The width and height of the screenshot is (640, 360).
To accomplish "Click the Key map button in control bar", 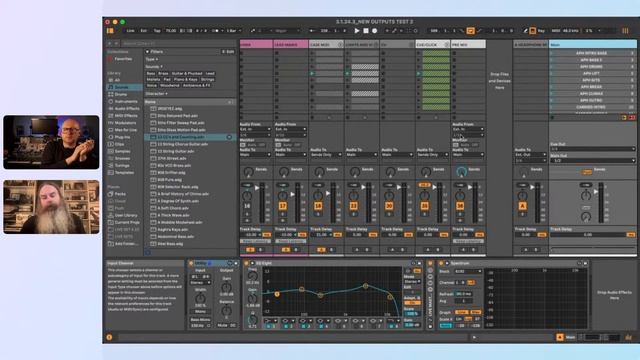I will coord(541,31).
